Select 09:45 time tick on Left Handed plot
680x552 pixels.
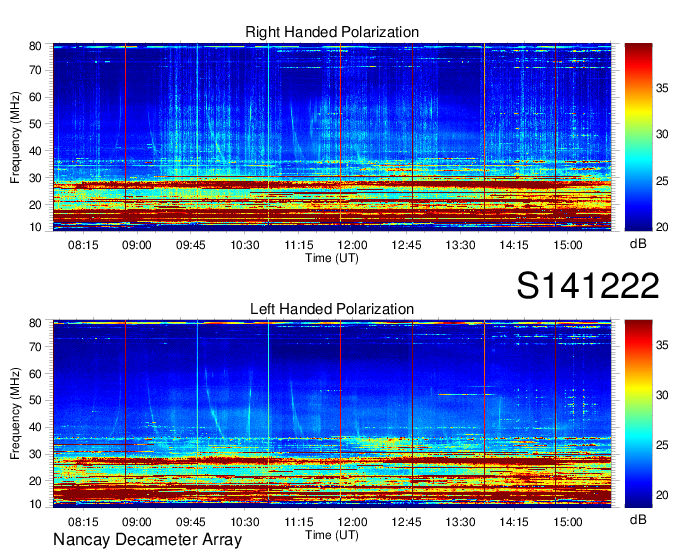(x=191, y=522)
